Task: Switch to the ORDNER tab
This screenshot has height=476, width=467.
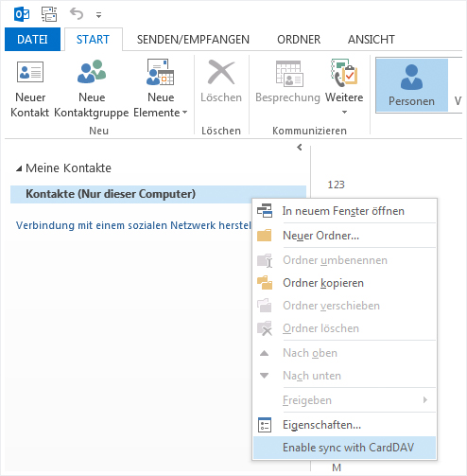Action: [x=299, y=40]
